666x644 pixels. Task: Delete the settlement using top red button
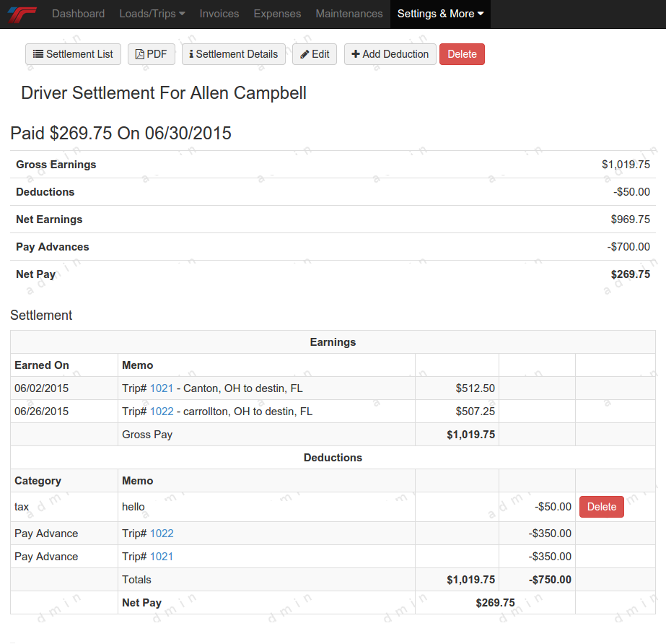pos(462,54)
